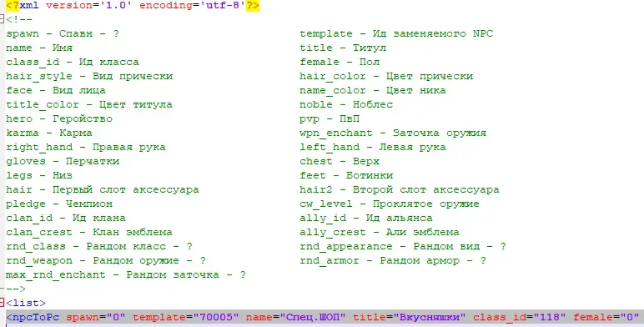Click 'clan_id - Ид клана' line
This screenshot has width=644, height=327.
66,218
